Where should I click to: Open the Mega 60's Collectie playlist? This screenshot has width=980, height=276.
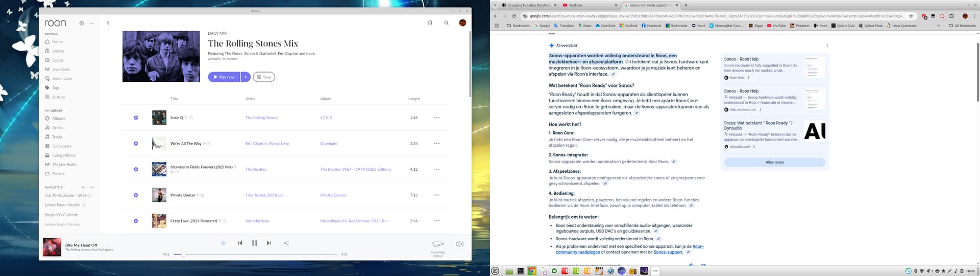(61, 215)
